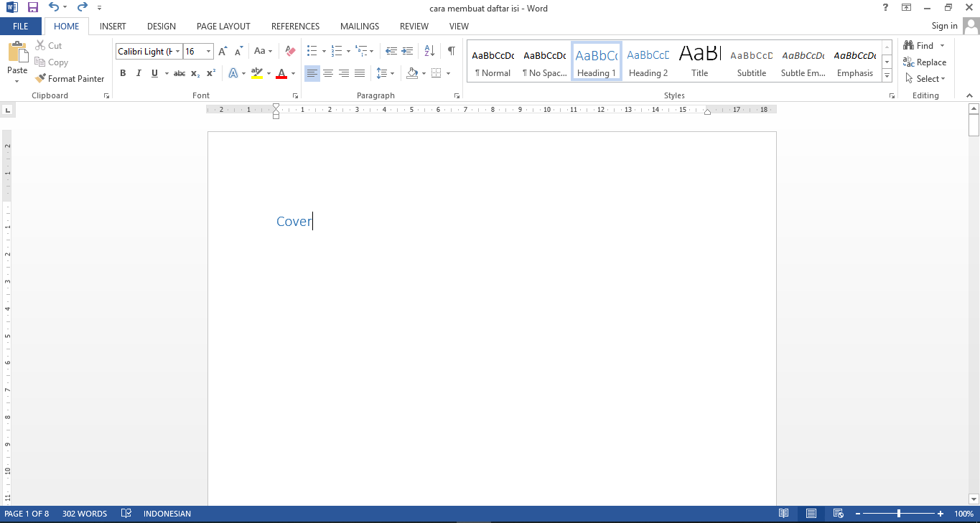Image resolution: width=980 pixels, height=523 pixels.
Task: Apply the red font color
Action: click(x=281, y=73)
